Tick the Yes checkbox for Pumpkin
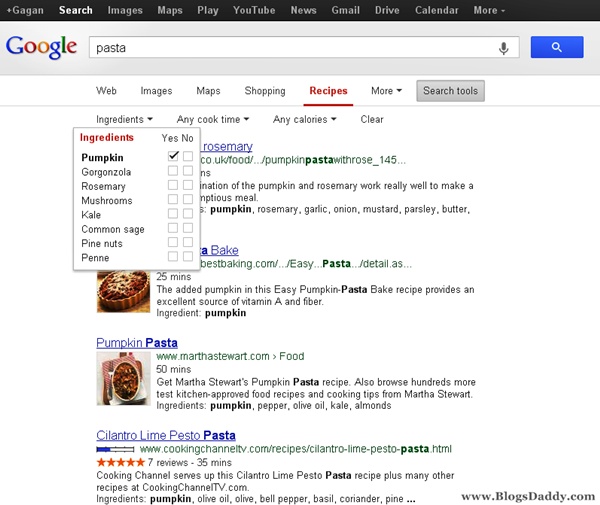 173,156
